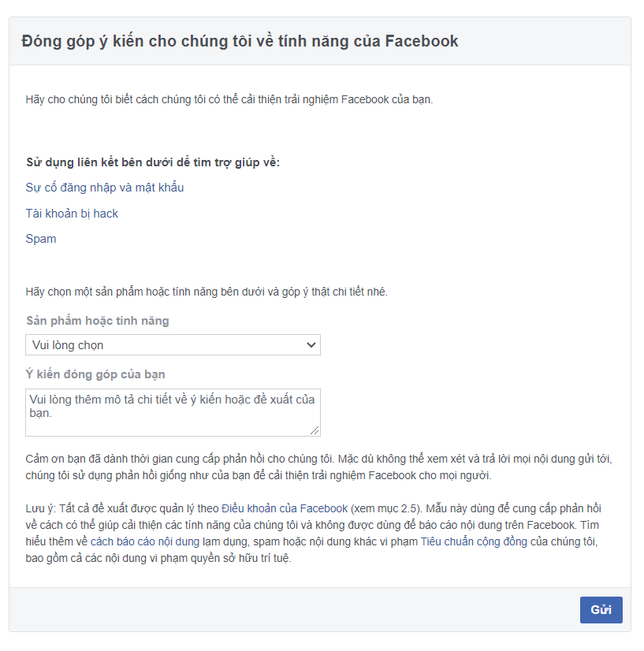Open 'Sự cố đăng nhập và mật khẩu' link

[105, 188]
